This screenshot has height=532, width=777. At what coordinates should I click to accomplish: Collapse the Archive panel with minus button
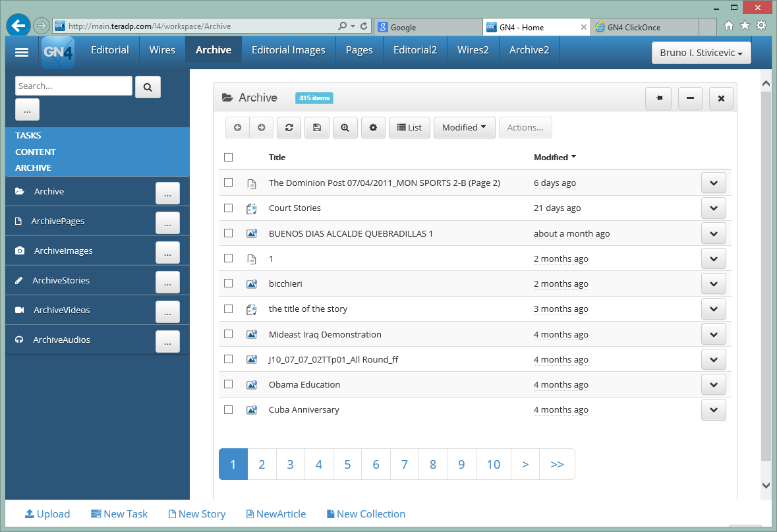[690, 98]
